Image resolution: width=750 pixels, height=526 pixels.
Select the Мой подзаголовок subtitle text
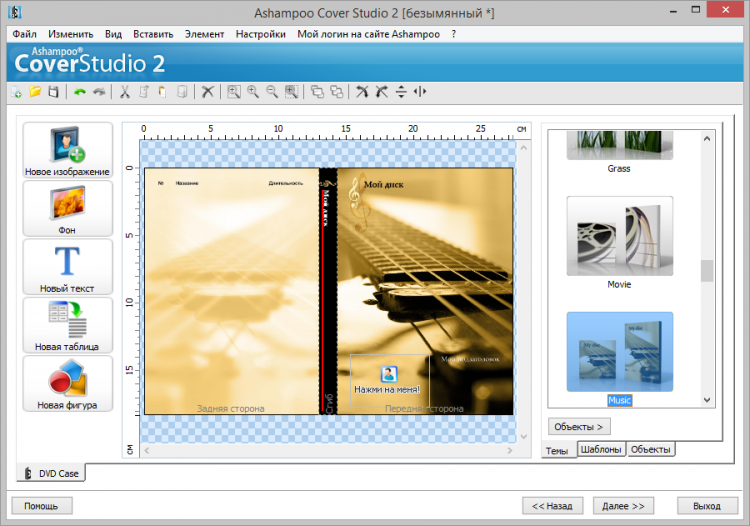point(470,359)
